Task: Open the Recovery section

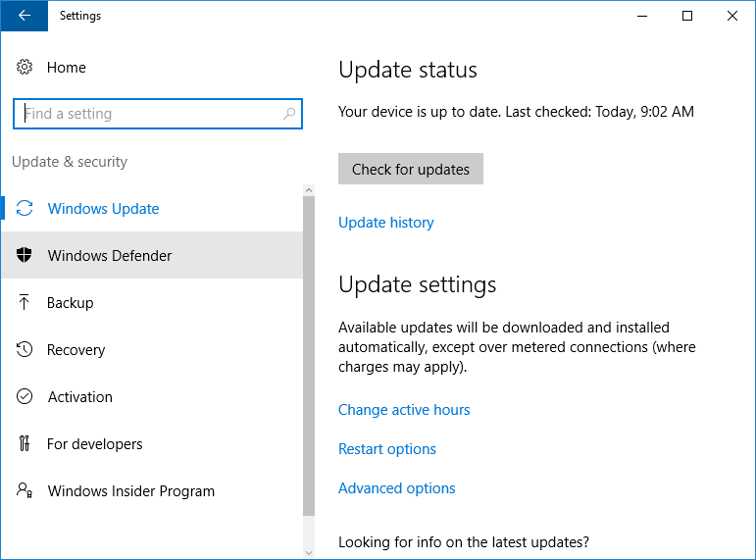Action: coord(152,349)
